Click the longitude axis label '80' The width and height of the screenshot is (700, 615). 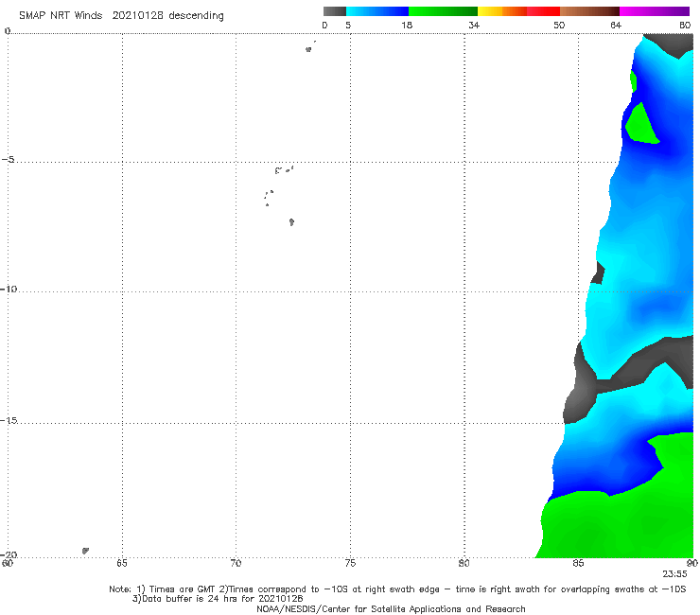tap(464, 563)
